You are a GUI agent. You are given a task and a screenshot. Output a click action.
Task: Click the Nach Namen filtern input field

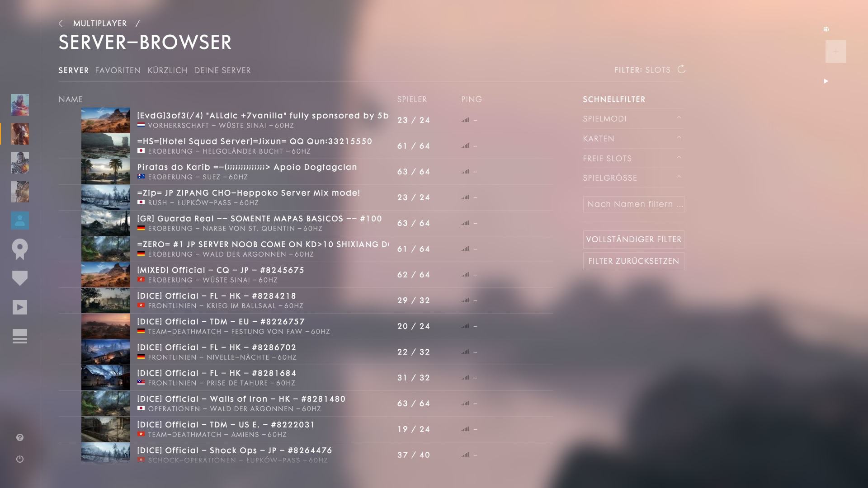633,204
